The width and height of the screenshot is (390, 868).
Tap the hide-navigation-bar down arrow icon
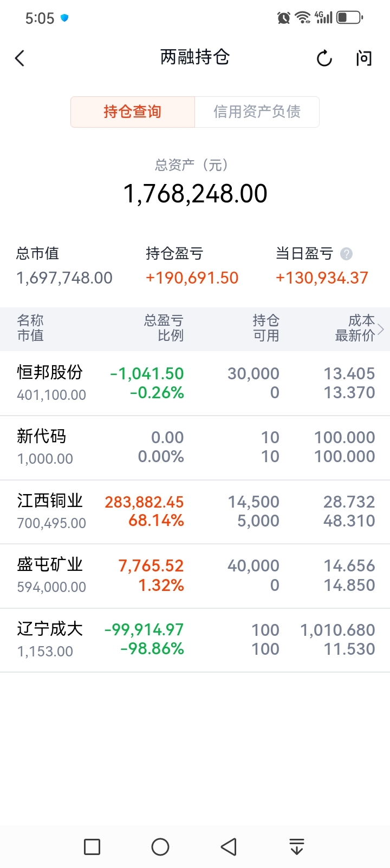point(296,846)
